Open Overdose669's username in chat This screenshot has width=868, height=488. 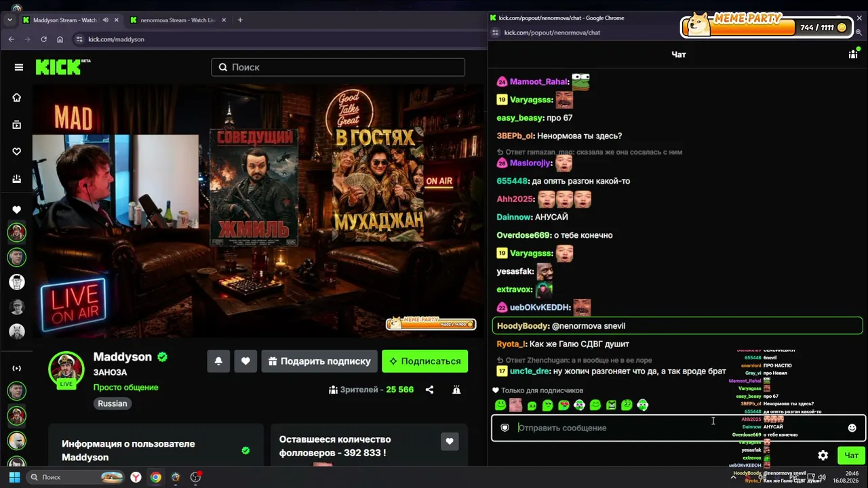coord(523,235)
